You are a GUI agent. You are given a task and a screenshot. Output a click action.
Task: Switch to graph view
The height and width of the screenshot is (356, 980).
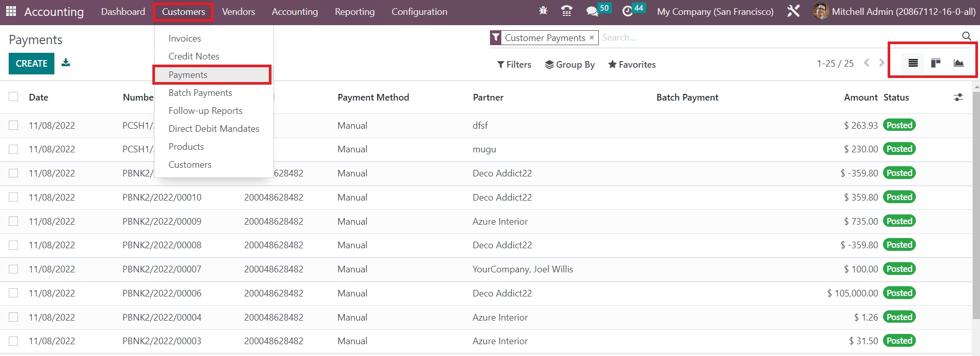(958, 63)
